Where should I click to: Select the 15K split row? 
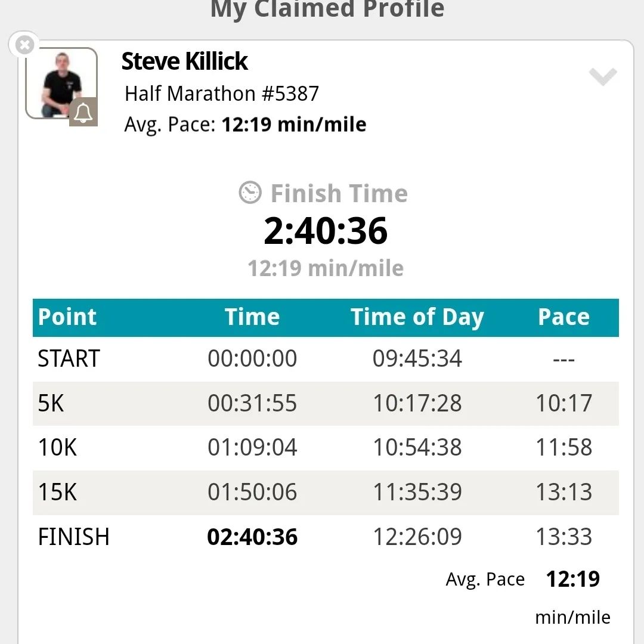pyautogui.click(x=326, y=493)
